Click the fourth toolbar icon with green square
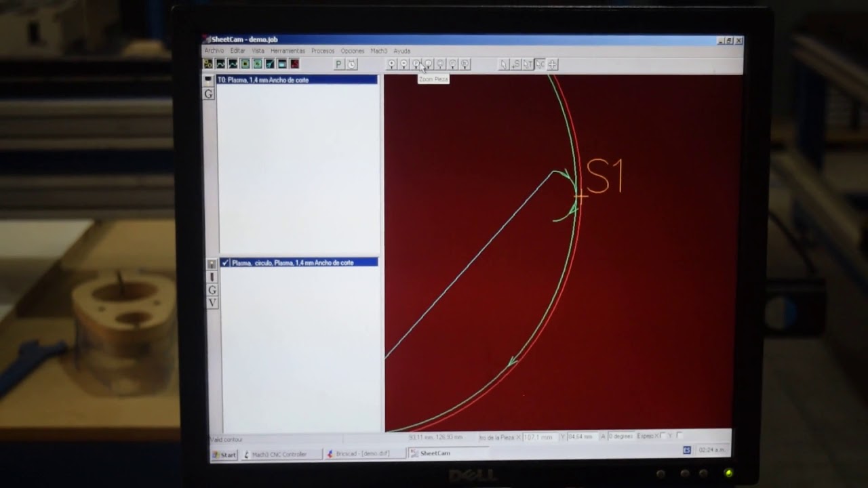Image resolution: width=868 pixels, height=488 pixels. 245,64
